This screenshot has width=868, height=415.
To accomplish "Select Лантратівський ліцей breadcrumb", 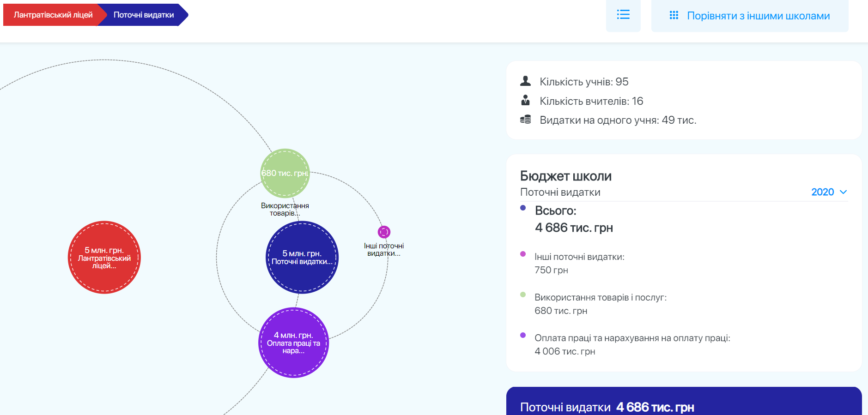I will [53, 15].
